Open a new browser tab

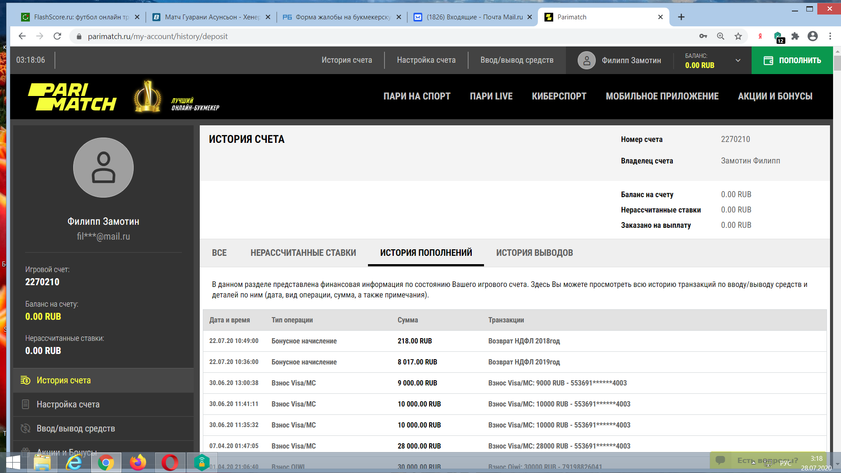(x=681, y=17)
